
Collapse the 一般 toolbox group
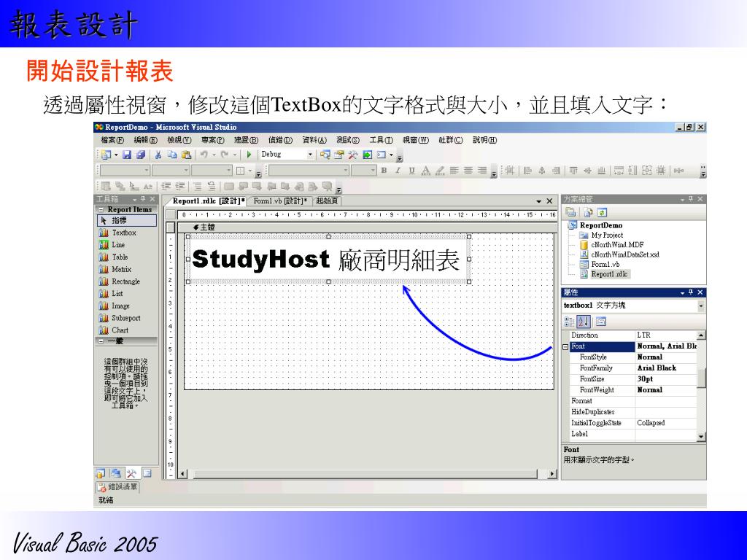101,341
